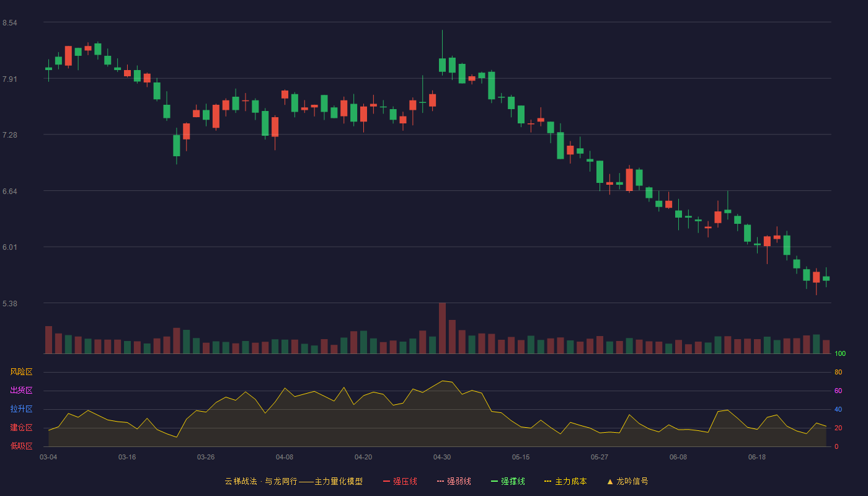Click the 05-27 date label

[x=600, y=457]
